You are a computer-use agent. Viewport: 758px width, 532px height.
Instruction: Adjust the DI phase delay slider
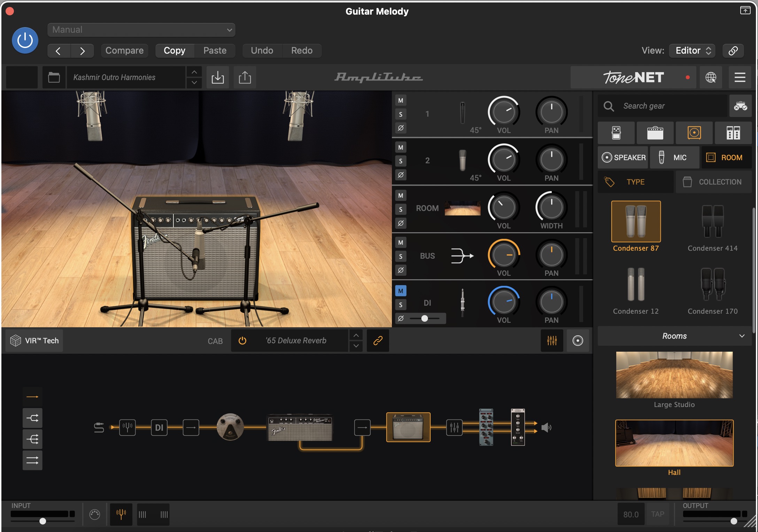425,318
